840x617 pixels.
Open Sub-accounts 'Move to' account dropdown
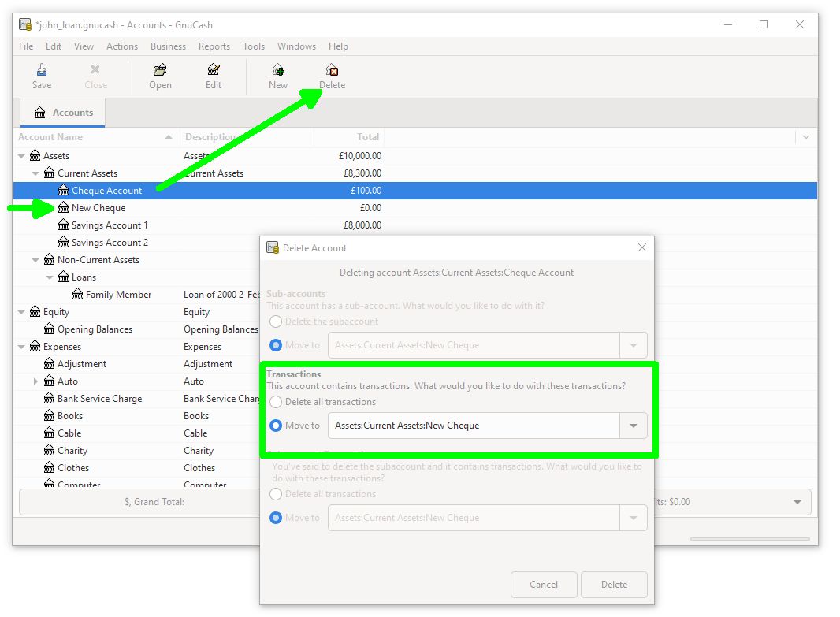point(634,345)
